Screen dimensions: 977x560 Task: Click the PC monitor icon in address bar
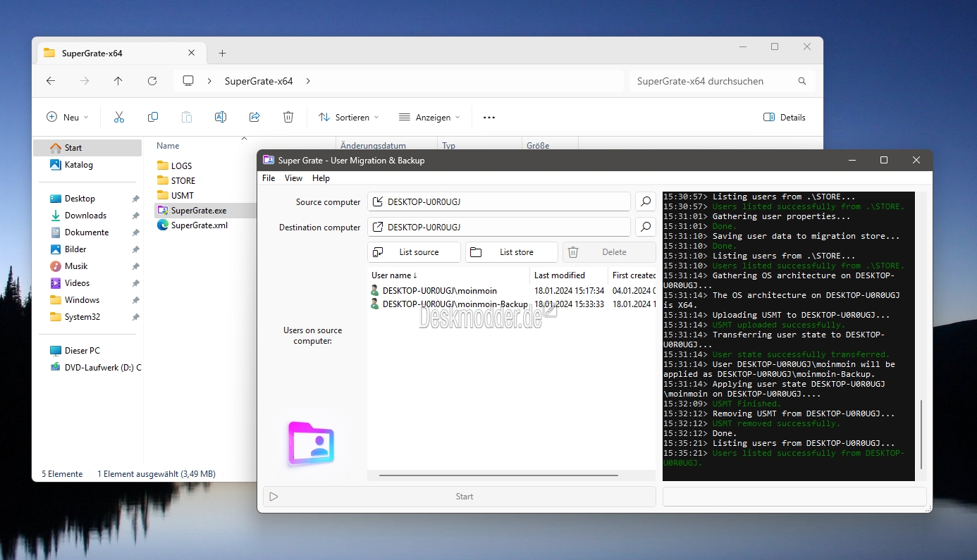188,81
